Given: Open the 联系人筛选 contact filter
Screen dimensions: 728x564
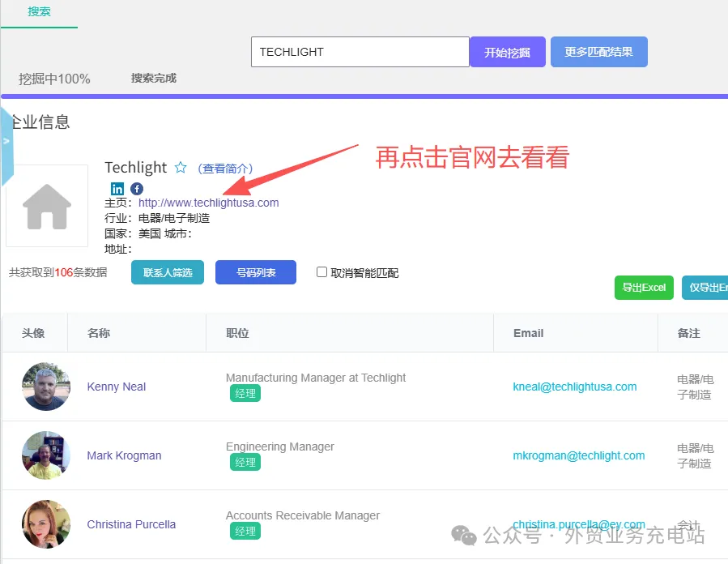Looking at the screenshot, I should [x=168, y=272].
